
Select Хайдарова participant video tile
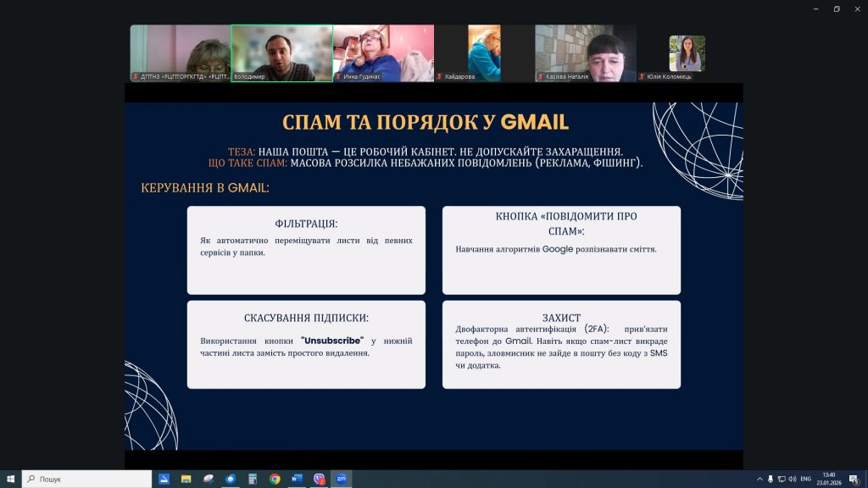[x=484, y=53]
